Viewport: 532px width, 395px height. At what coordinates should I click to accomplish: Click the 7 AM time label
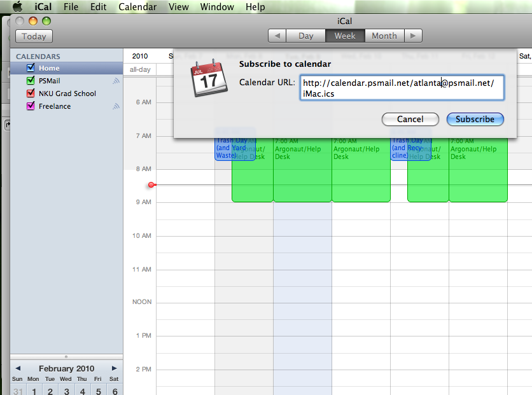pos(144,135)
